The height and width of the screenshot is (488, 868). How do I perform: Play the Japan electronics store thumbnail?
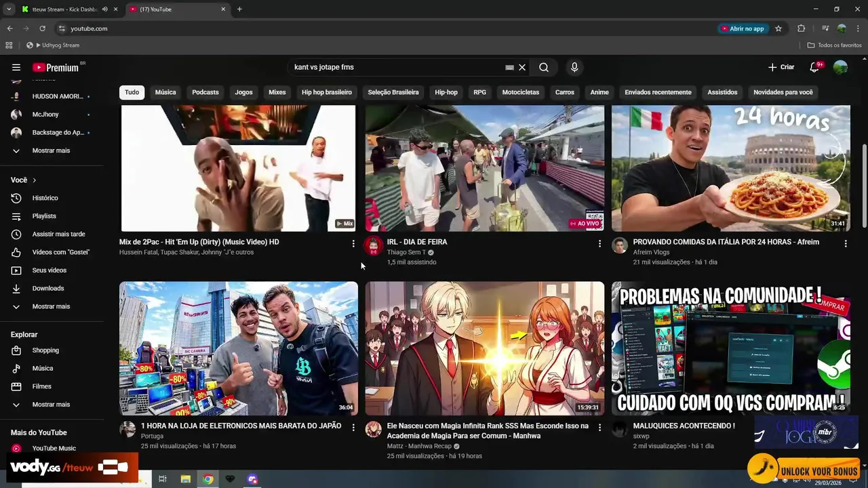238,348
